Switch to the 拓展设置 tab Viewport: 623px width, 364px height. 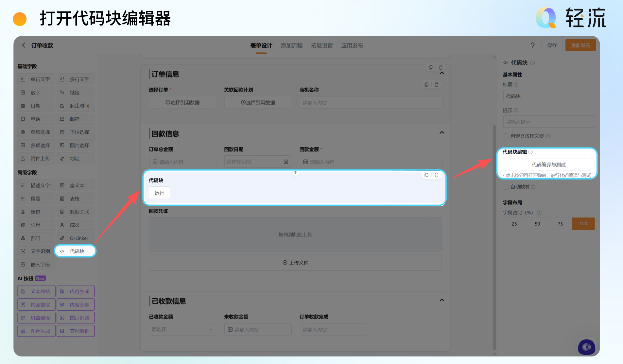(x=322, y=45)
